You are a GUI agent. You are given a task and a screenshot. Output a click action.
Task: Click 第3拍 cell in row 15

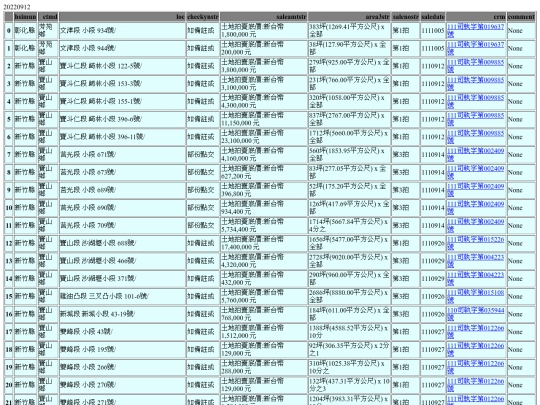pos(405,297)
